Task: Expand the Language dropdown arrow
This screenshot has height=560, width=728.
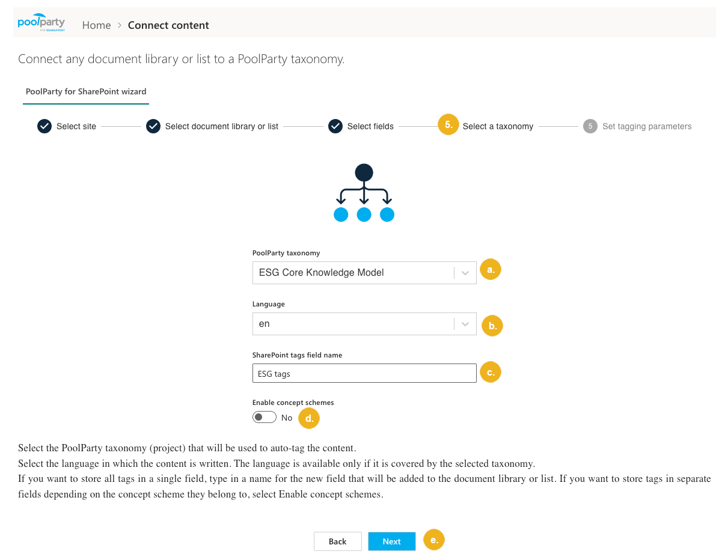Action: (x=465, y=324)
